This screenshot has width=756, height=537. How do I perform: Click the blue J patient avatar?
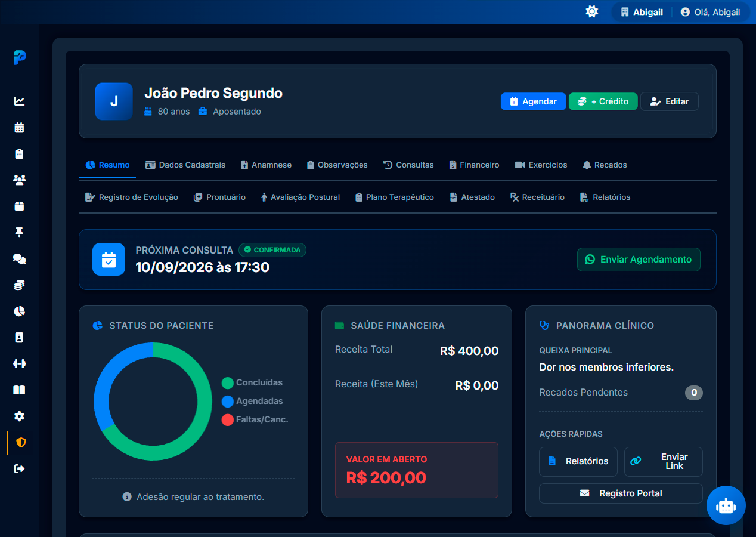114,101
